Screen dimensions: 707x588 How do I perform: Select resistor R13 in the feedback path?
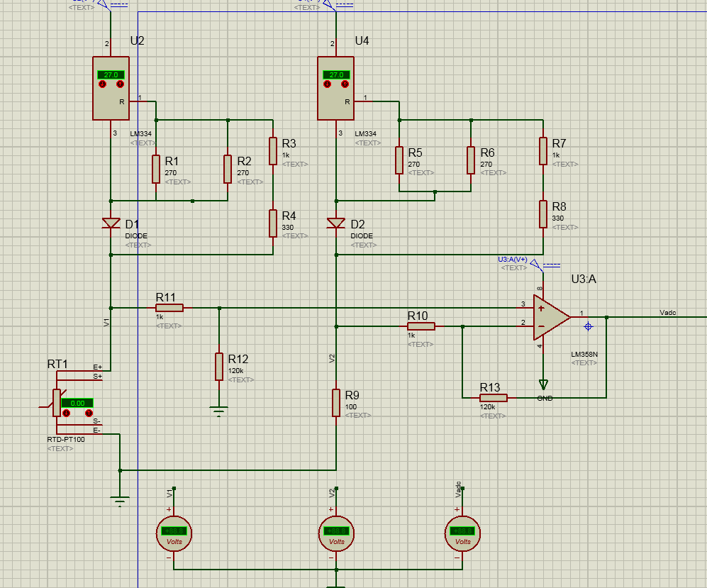click(494, 398)
